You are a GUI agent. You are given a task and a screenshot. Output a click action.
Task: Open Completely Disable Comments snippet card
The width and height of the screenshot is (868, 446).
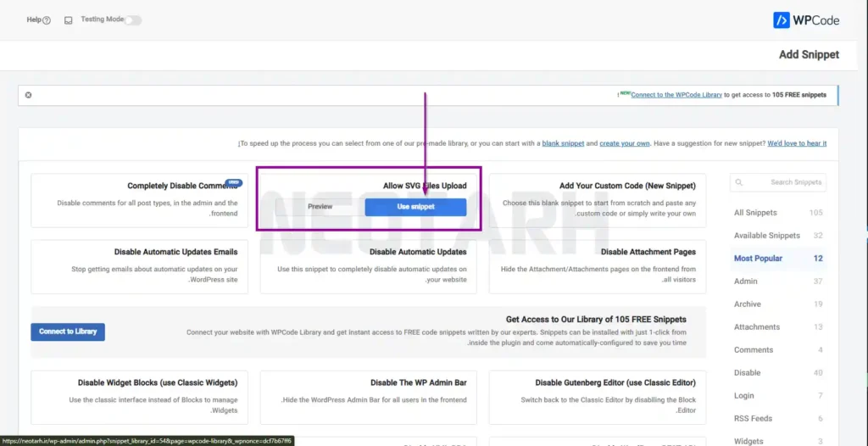pyautogui.click(x=140, y=201)
